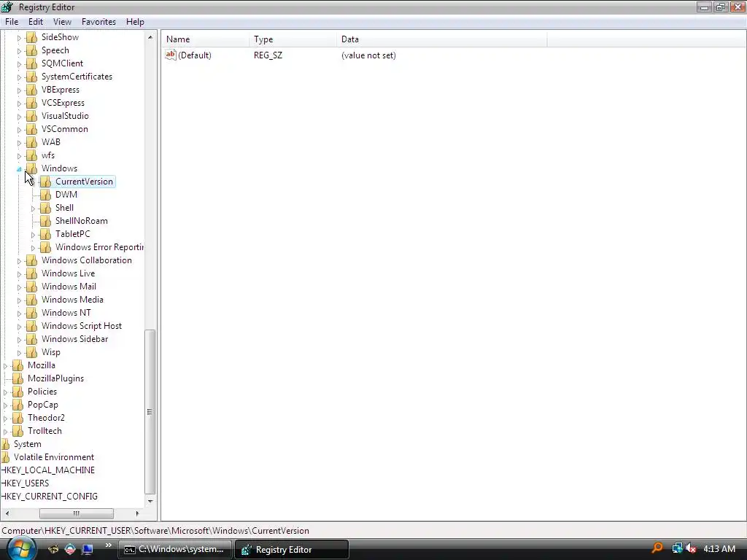The image size is (747, 560).
Task: Click the Trolltech folder icon
Action: tap(18, 431)
